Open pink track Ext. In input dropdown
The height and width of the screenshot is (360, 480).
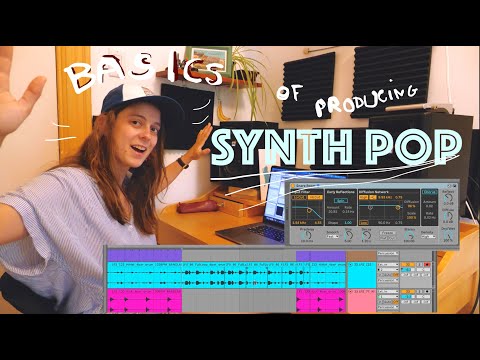[388, 291]
